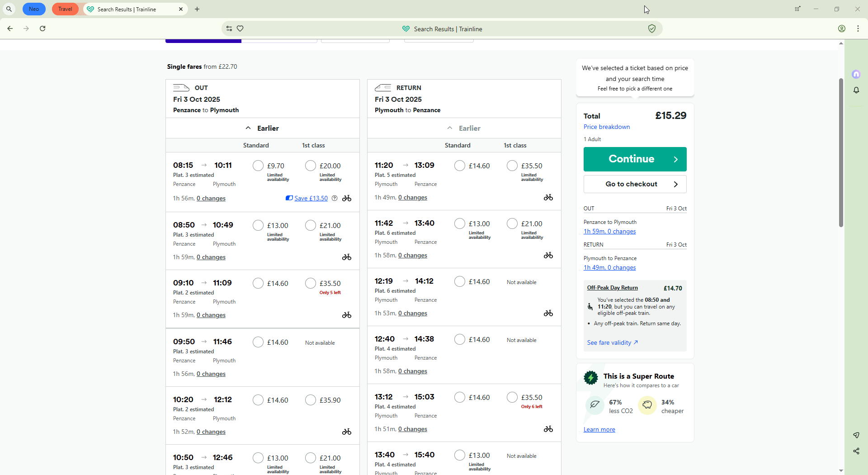
Task: Click the tab overview icon in title bar
Action: 798,9
